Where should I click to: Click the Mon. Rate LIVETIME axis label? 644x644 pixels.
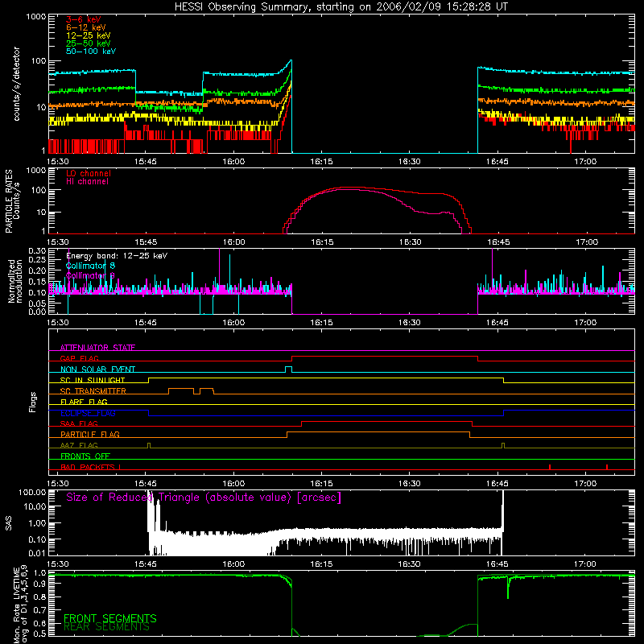pyautogui.click(x=20, y=604)
